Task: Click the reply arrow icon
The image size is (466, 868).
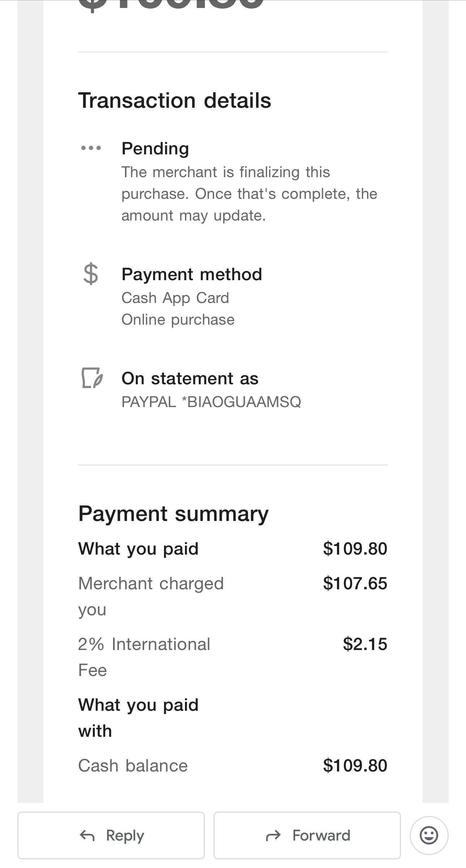Action: (x=87, y=835)
